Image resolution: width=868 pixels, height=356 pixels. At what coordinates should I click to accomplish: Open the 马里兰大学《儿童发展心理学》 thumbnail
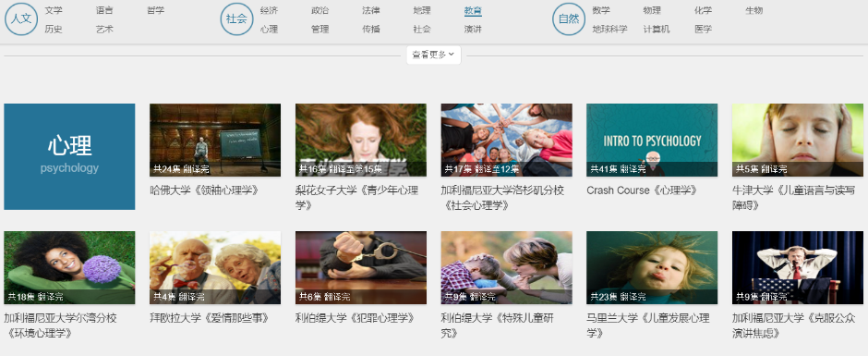[652, 267]
